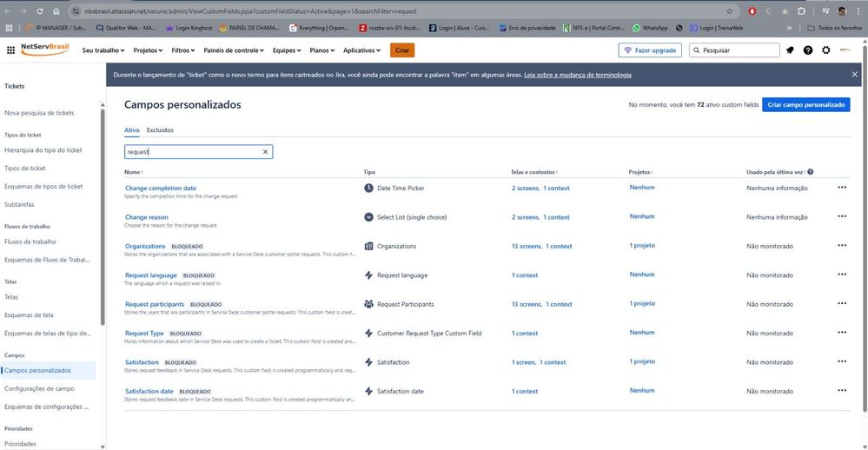
Task: Open Todos os favoritos folder
Action: [x=834, y=28]
